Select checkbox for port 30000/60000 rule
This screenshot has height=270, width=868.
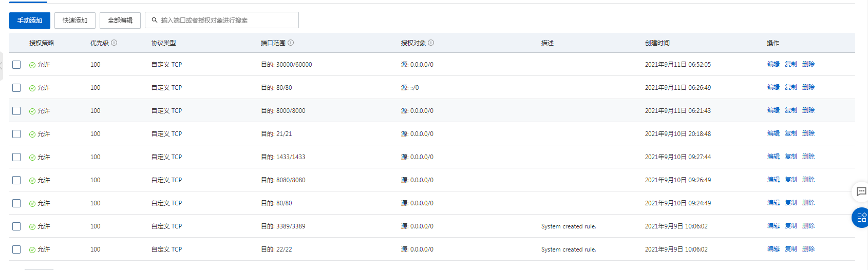pos(16,65)
